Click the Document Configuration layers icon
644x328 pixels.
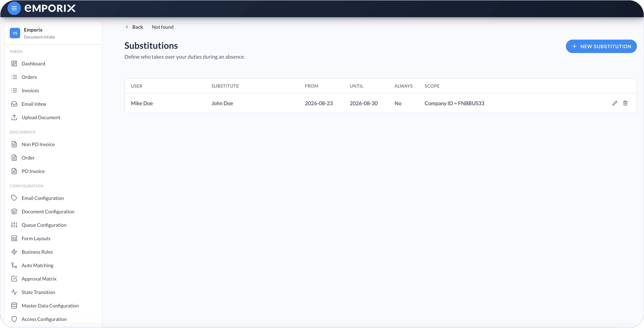[x=14, y=212]
